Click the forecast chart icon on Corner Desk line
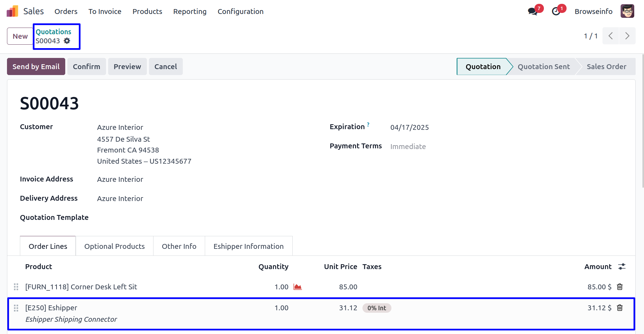Screen dimensions: 644x334 298,287
